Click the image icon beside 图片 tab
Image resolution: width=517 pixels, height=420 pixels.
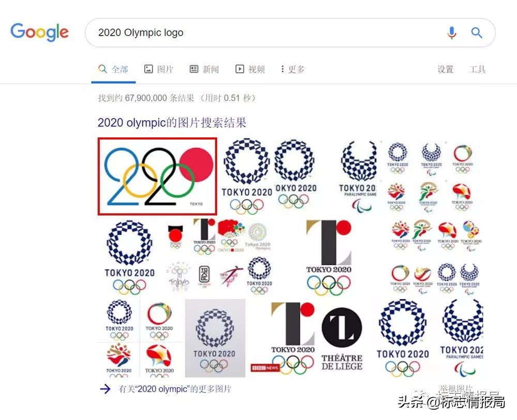148,69
